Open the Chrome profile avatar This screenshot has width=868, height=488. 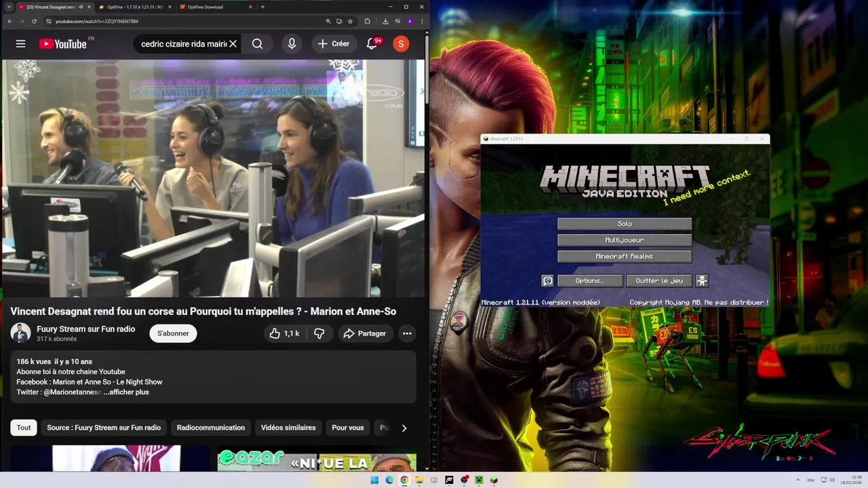coord(410,21)
